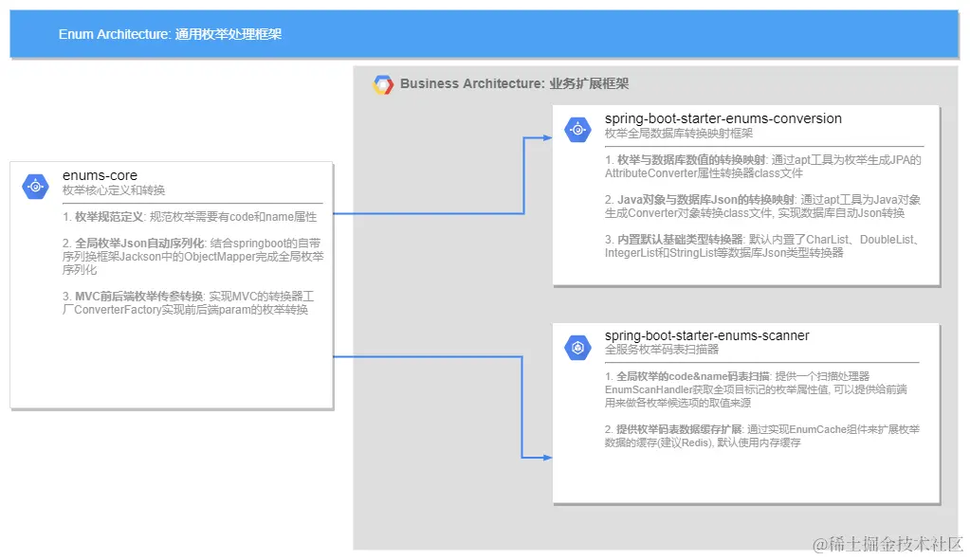Image resolution: width=970 pixels, height=560 pixels.
Task: Select item 3 MVC前后端枚举传参转换 text
Action: point(189,303)
